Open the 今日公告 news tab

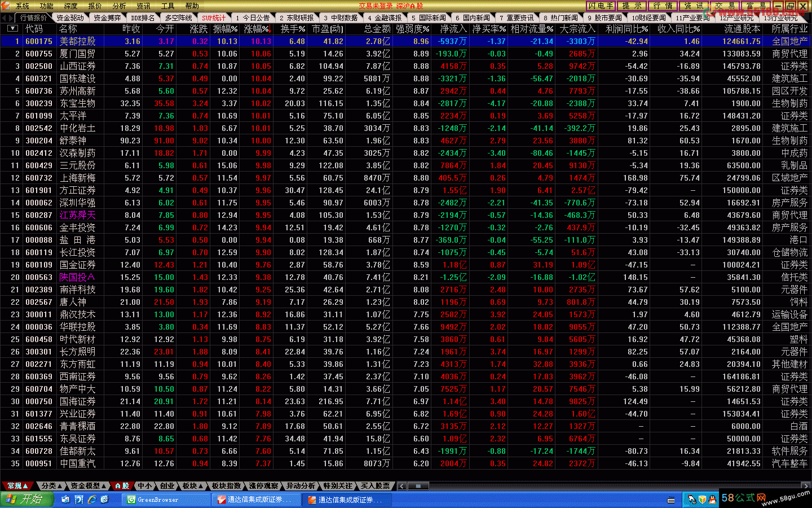(x=253, y=18)
